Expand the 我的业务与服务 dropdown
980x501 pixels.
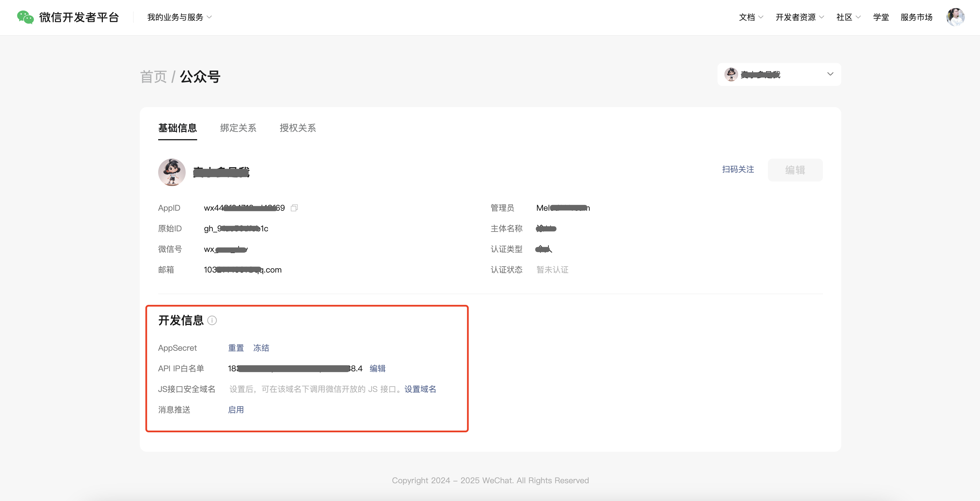tap(179, 17)
